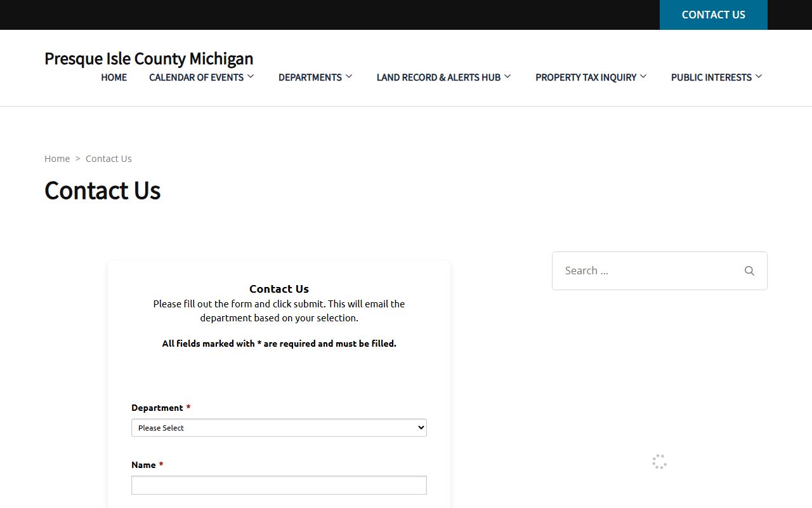Image resolution: width=812 pixels, height=508 pixels.
Task: Select the 'All fields marked with *' notice
Action: [x=279, y=344]
